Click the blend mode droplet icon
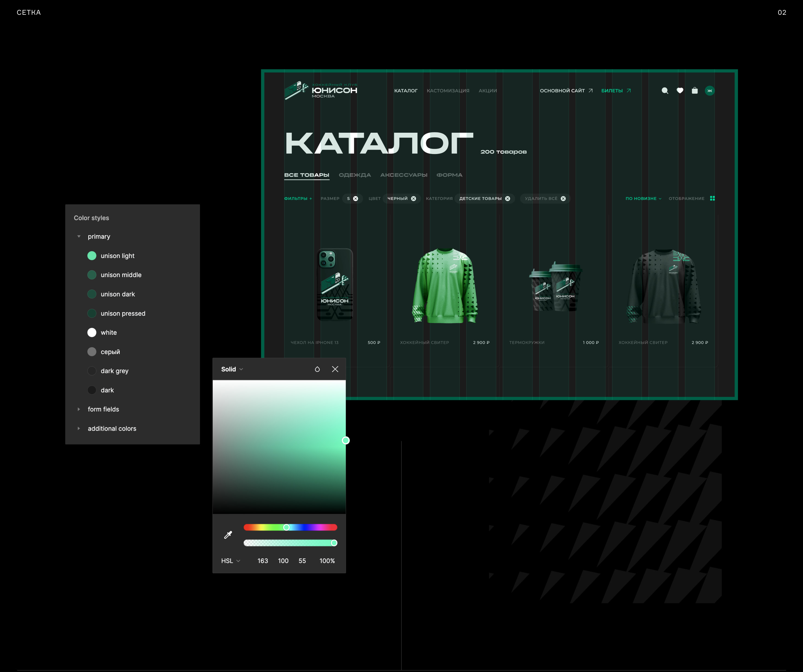The width and height of the screenshot is (803, 672). click(317, 369)
